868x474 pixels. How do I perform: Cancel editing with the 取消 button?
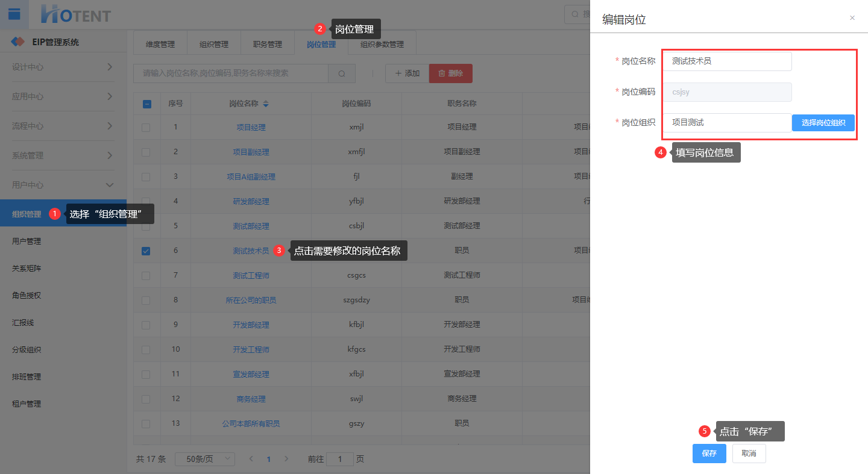point(749,454)
